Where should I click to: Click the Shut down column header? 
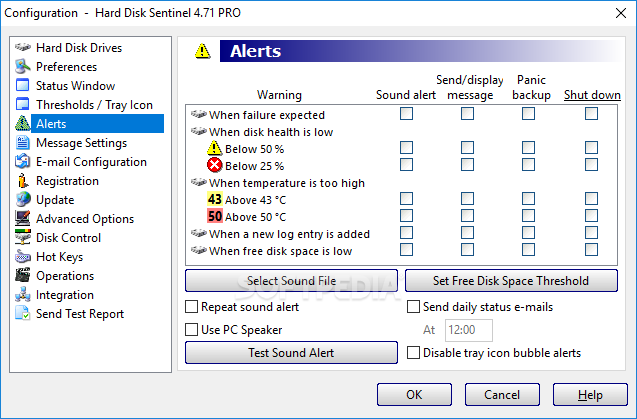592,95
